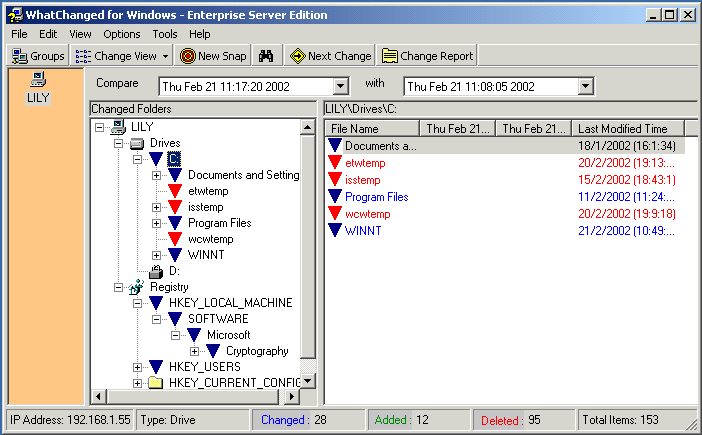Click modified time 21/2/2002 (10:49:...
The image size is (702, 435).
coord(626,231)
